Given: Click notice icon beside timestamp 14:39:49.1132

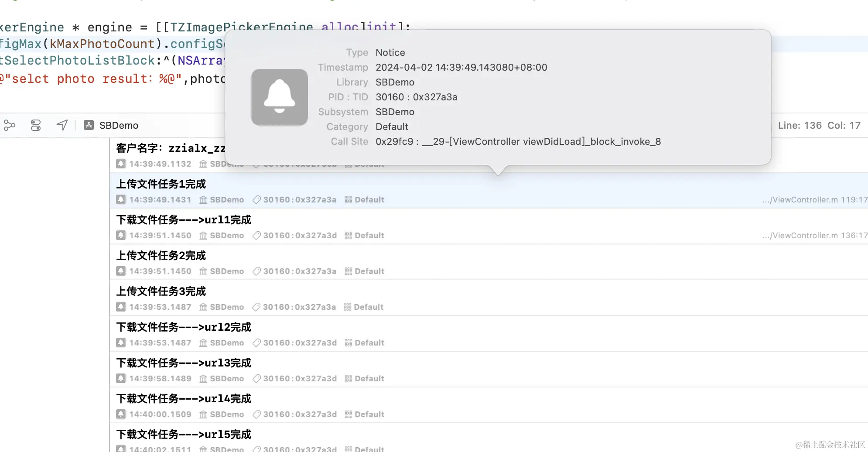Looking at the screenshot, I should [121, 164].
